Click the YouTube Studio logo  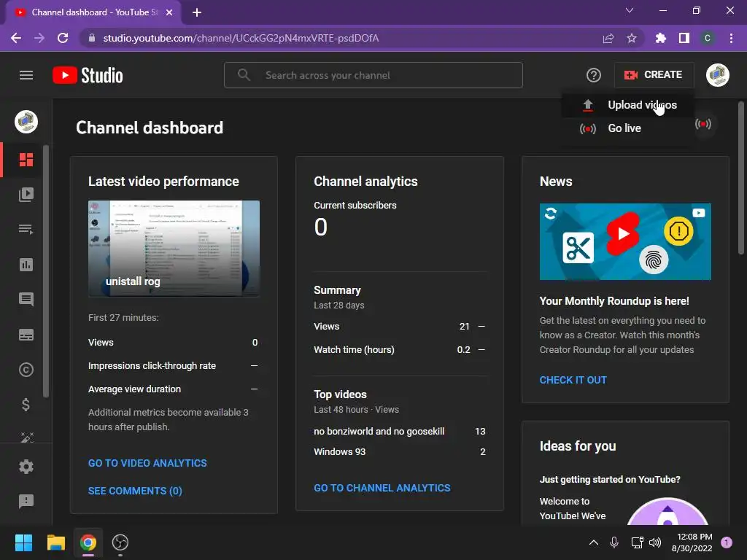pos(88,75)
